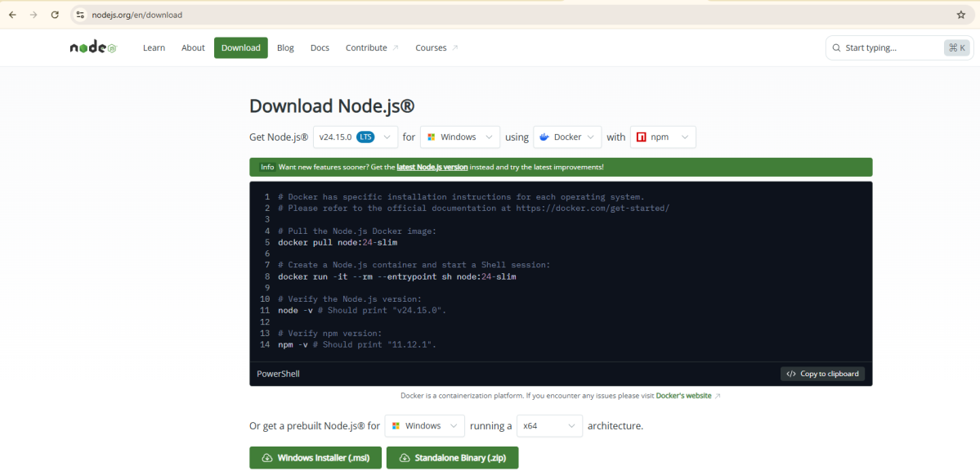
Task: Open the v24.15.0 version dropdown
Action: pos(355,137)
